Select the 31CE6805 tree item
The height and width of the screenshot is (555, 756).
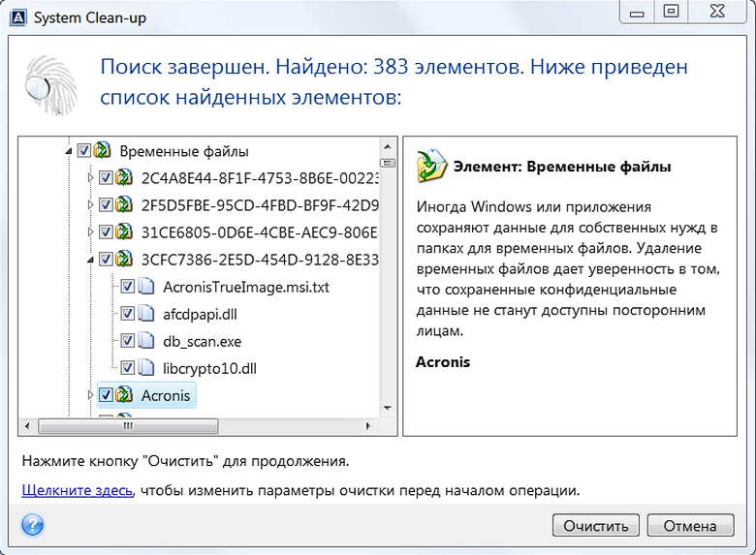(x=260, y=232)
